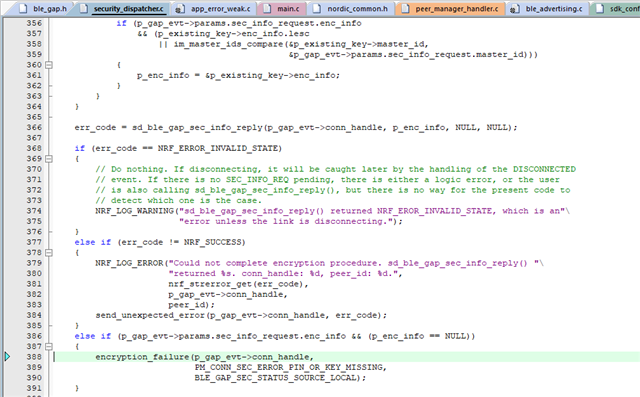Collapse the fold at line 369
640x397 pixels.
49,159
